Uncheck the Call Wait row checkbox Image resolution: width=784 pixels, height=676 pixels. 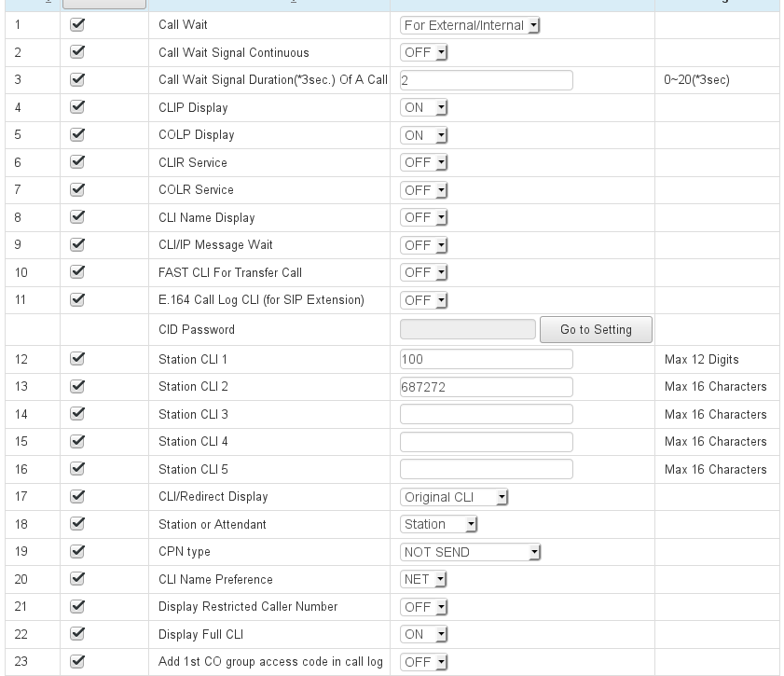[78, 25]
